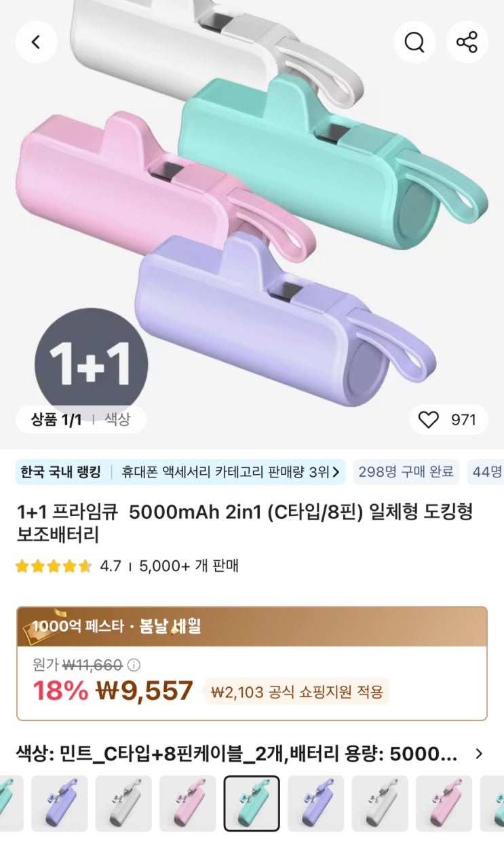Tap the ₩2,103 공식 쇼핑지원 적용 label
This screenshot has width=504, height=856.
click(x=296, y=692)
